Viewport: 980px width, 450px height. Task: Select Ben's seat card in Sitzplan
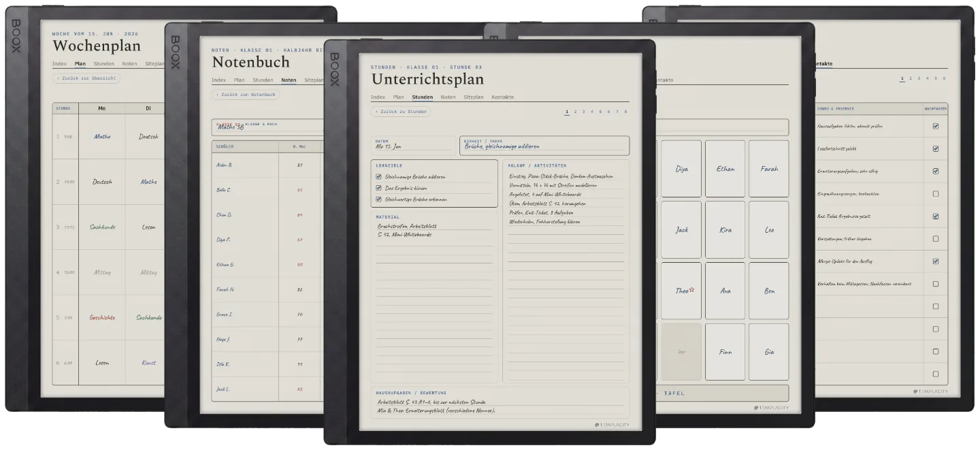point(769,291)
